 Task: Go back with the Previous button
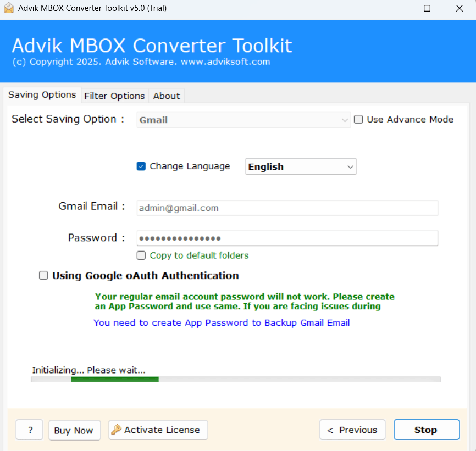352,430
